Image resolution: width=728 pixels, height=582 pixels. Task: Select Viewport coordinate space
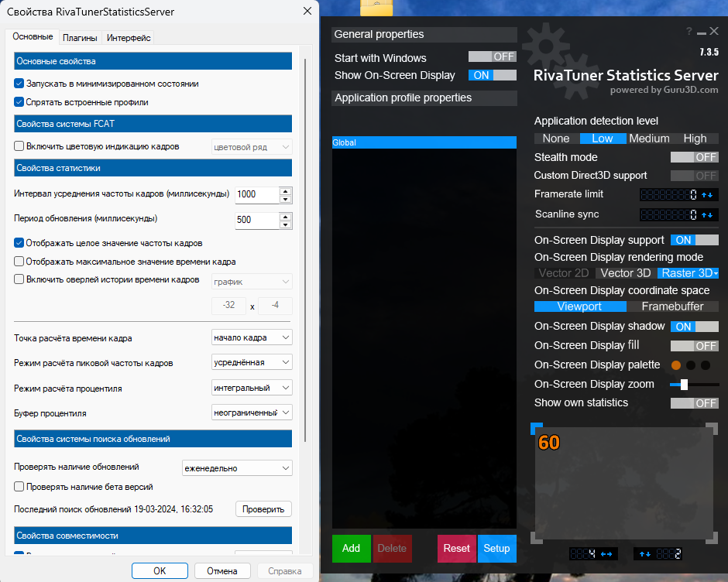[x=580, y=306]
